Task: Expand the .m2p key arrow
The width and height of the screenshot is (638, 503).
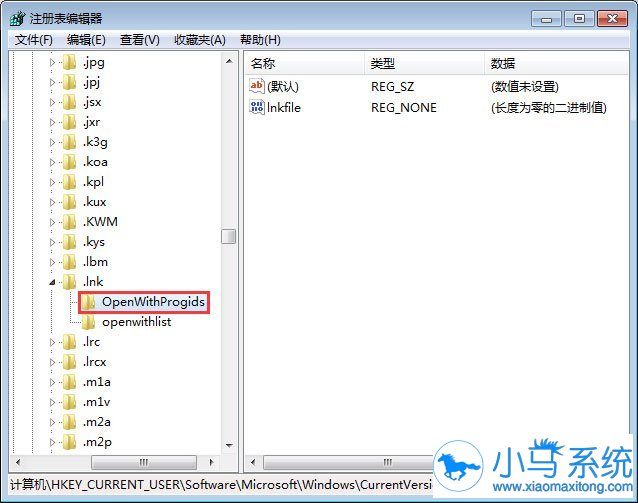Action: (x=52, y=442)
